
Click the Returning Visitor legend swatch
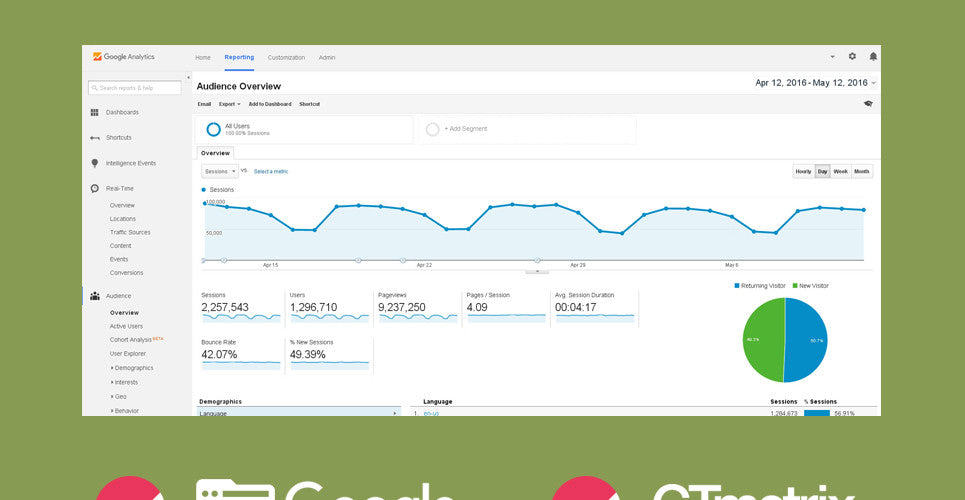737,286
